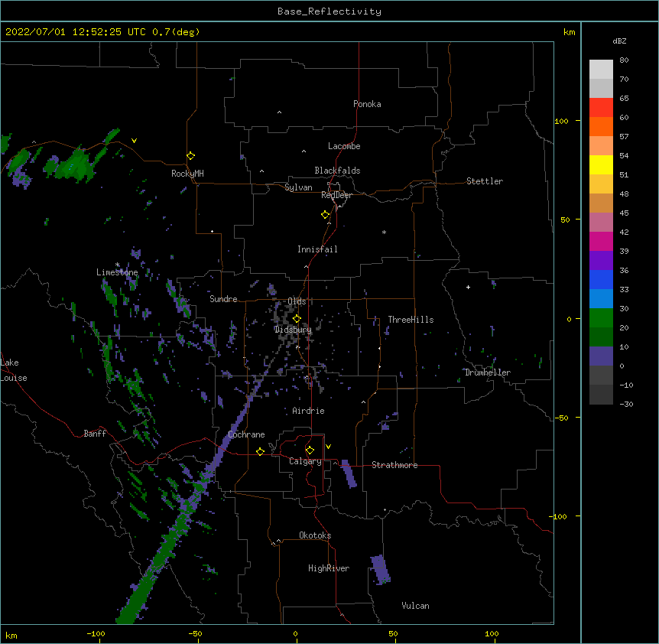659x644 pixels.
Task: Click the white 80 dBZ legend swatch
Action: [601, 70]
